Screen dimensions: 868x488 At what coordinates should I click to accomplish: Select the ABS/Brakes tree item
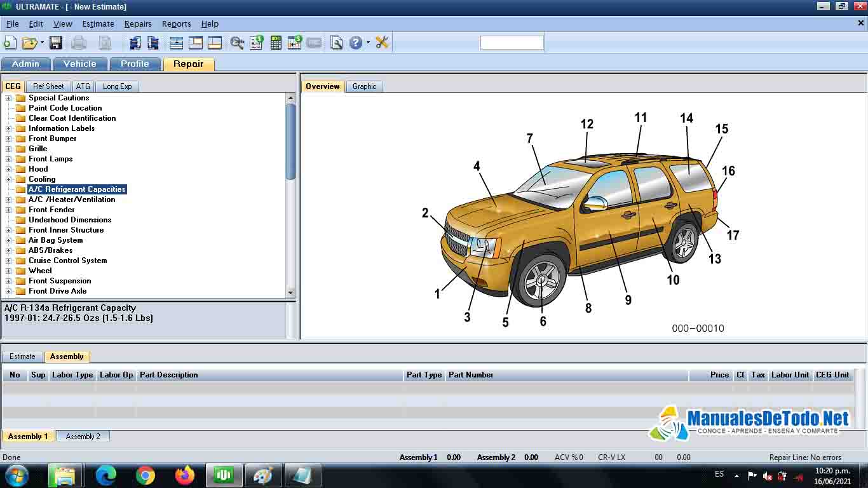tap(50, 250)
